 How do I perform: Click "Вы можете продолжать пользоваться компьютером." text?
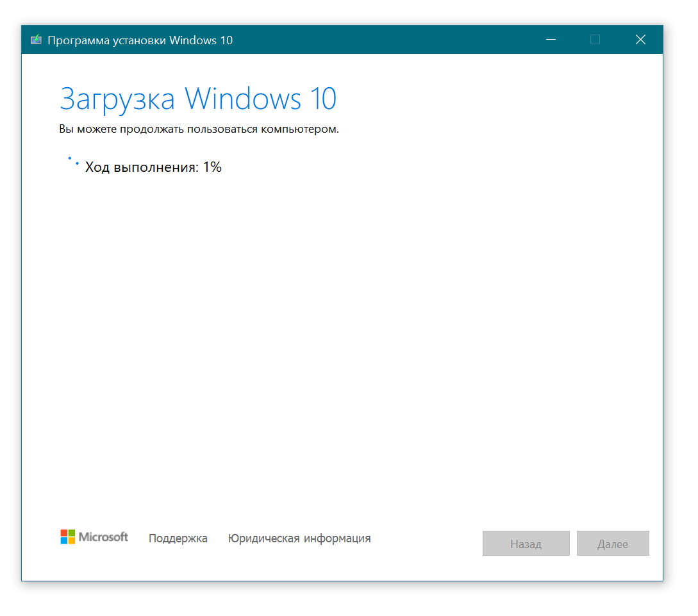click(199, 129)
